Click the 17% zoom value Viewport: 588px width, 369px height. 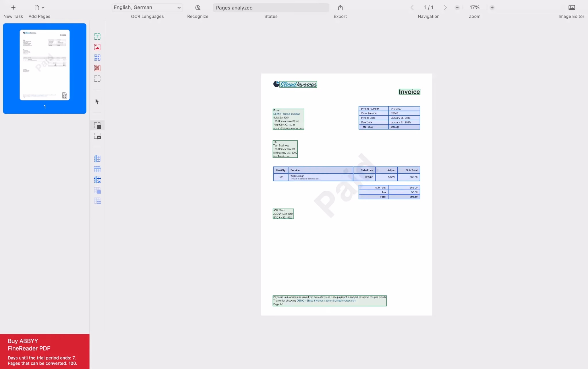(475, 7)
